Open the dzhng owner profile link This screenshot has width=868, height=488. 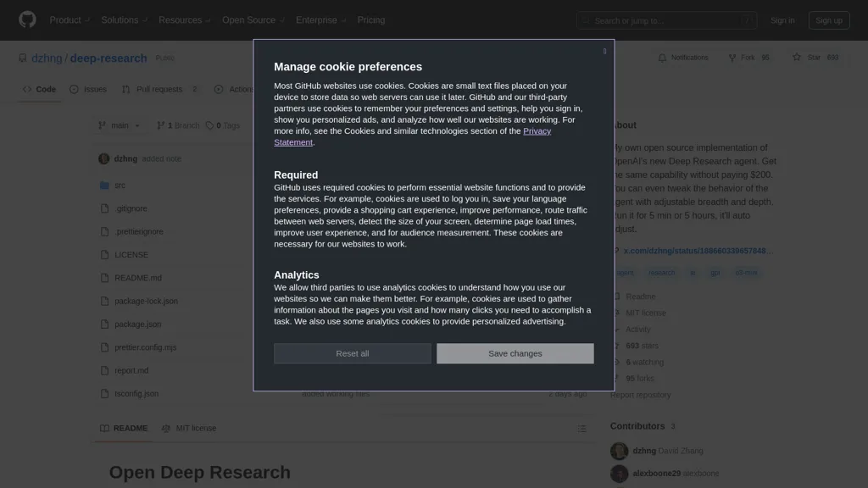point(47,58)
